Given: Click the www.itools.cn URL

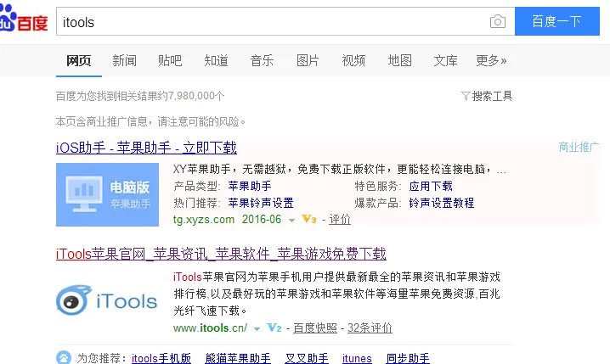Looking at the screenshot, I should click(210, 328).
